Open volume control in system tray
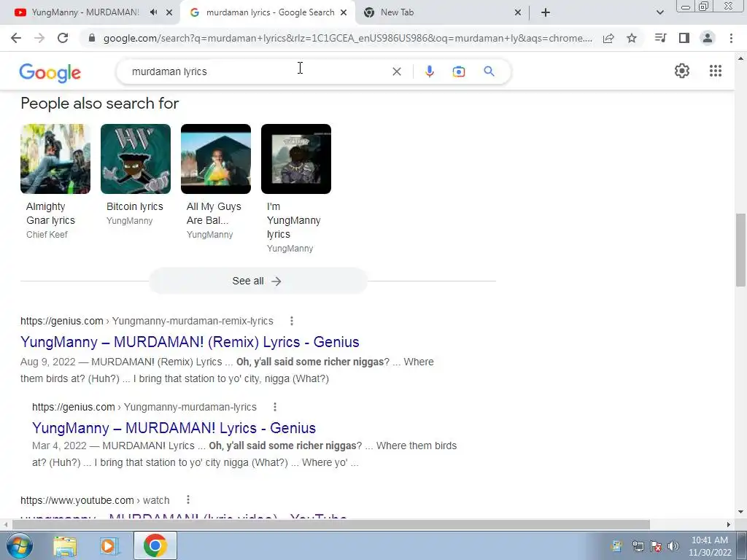 pos(673,546)
